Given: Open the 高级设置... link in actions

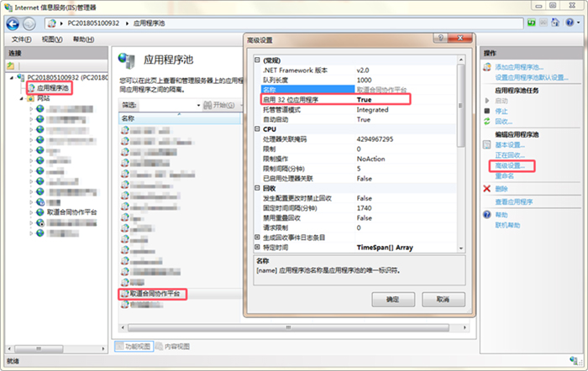Looking at the screenshot, I should tap(510, 165).
